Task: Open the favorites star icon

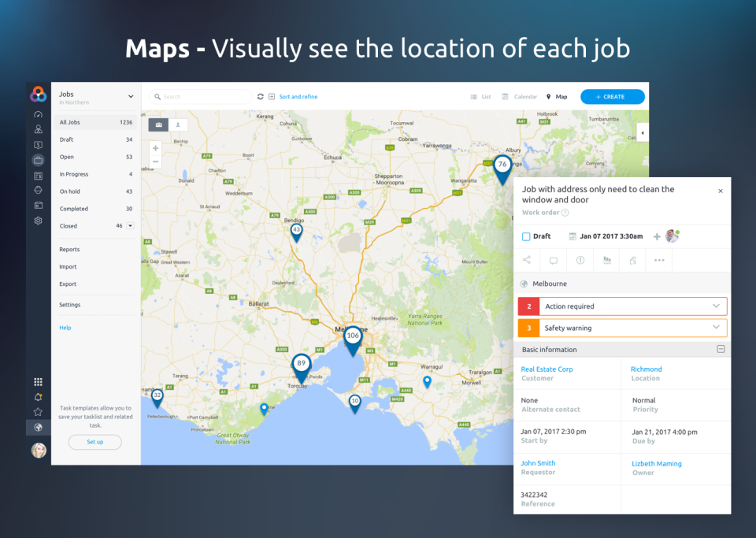Action: 38,412
